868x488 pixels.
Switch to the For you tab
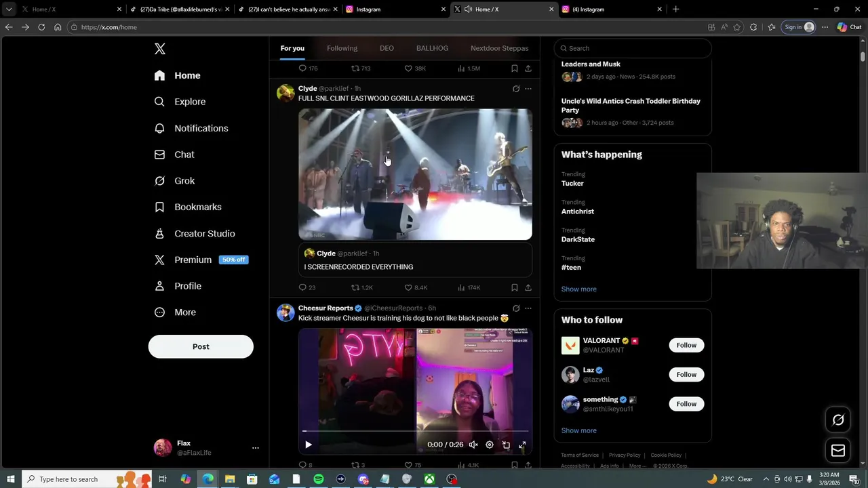[292, 48]
